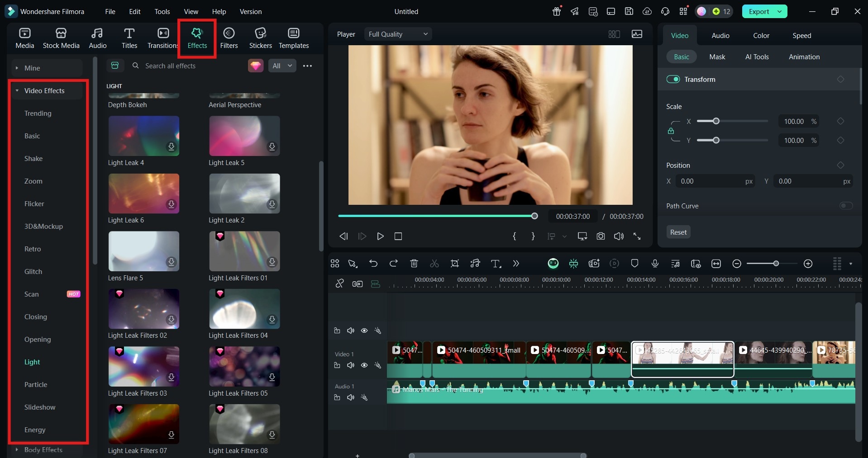
Task: Open the player volume control
Action: [619, 236]
